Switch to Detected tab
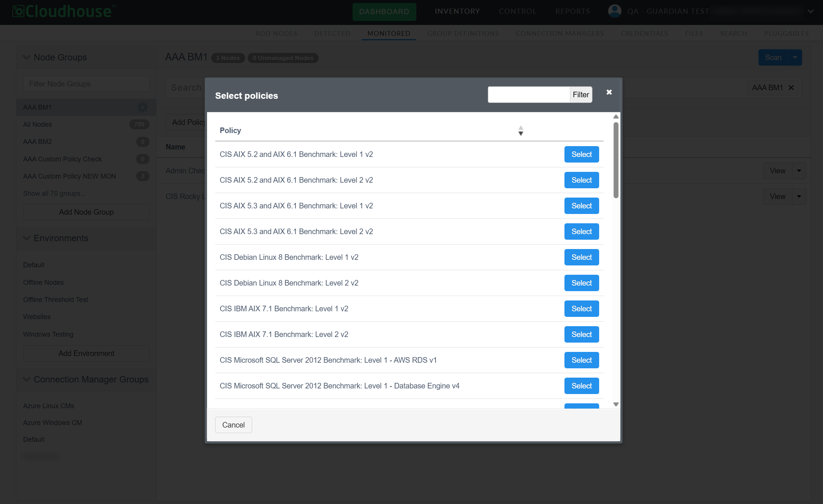823x504 pixels. pos(332,34)
